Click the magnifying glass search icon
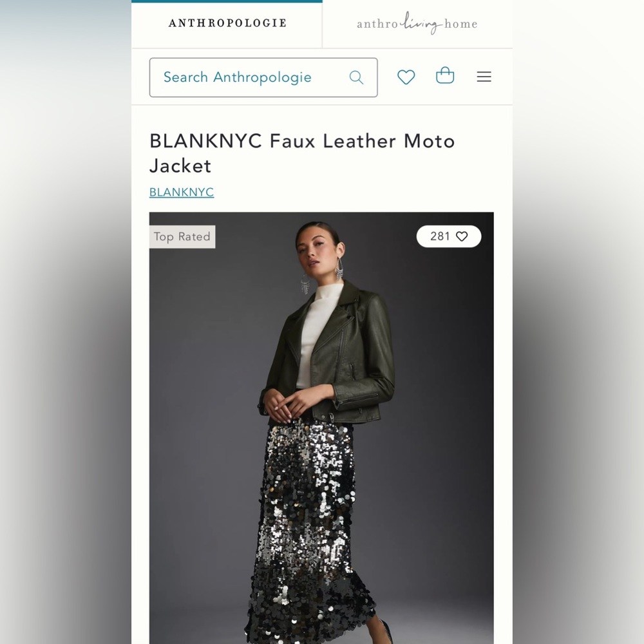Screen dimensions: 644x644 [356, 77]
